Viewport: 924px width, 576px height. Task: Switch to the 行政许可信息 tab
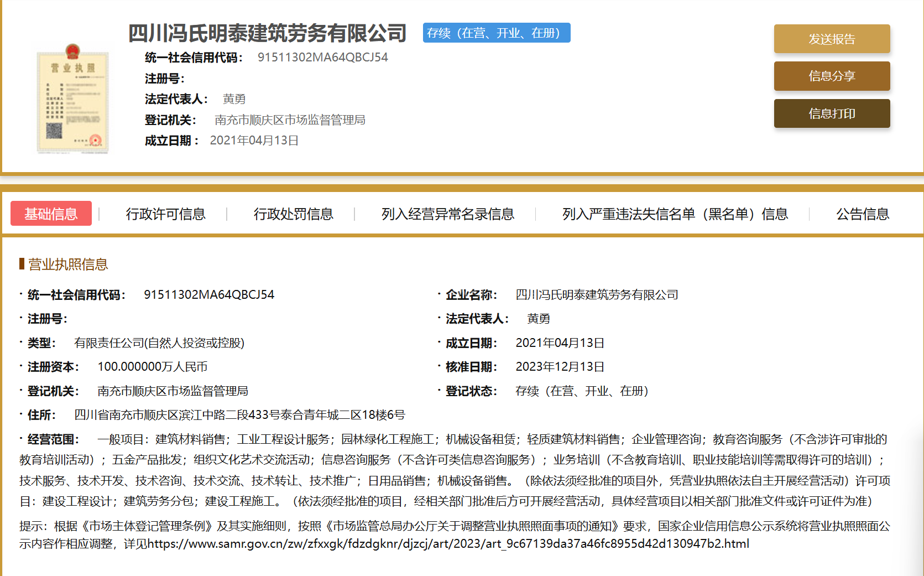tap(165, 214)
